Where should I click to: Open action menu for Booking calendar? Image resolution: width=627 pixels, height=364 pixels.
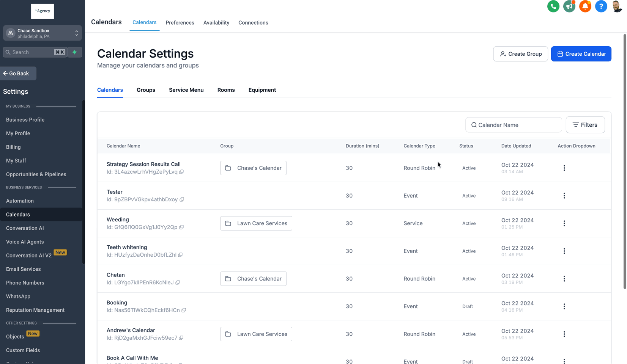tap(564, 306)
